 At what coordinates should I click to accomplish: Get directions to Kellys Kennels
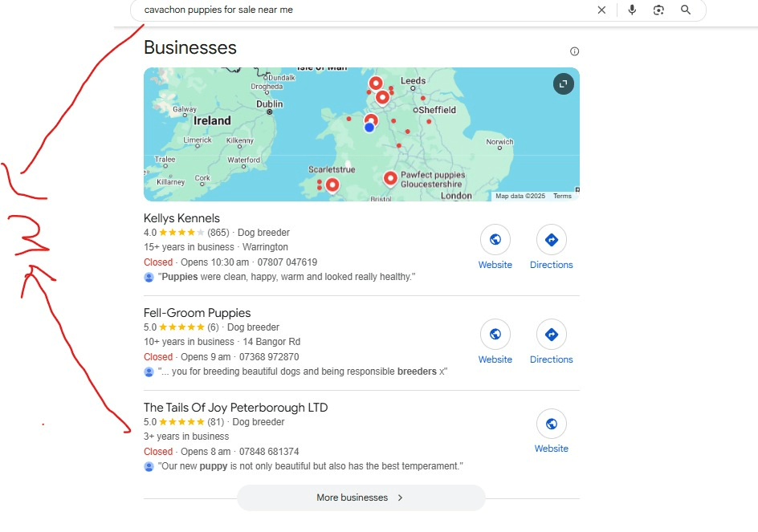pos(551,240)
